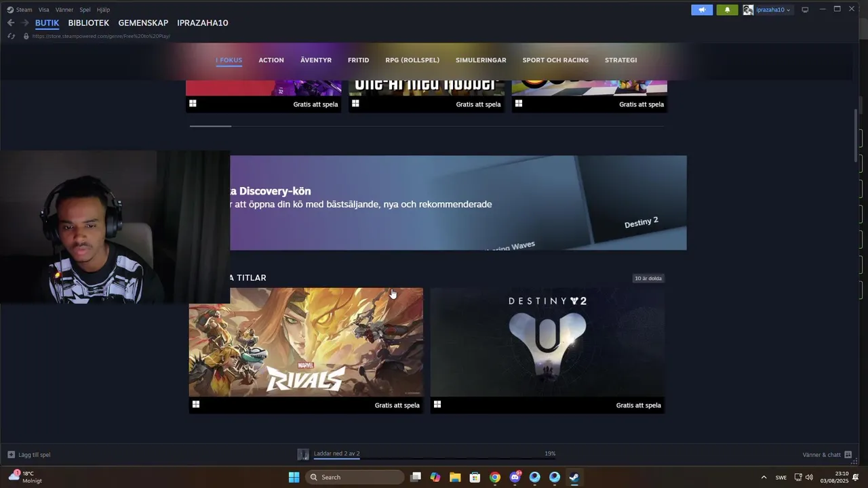Open the Visa menu
The width and height of the screenshot is (868, 488).
44,9
